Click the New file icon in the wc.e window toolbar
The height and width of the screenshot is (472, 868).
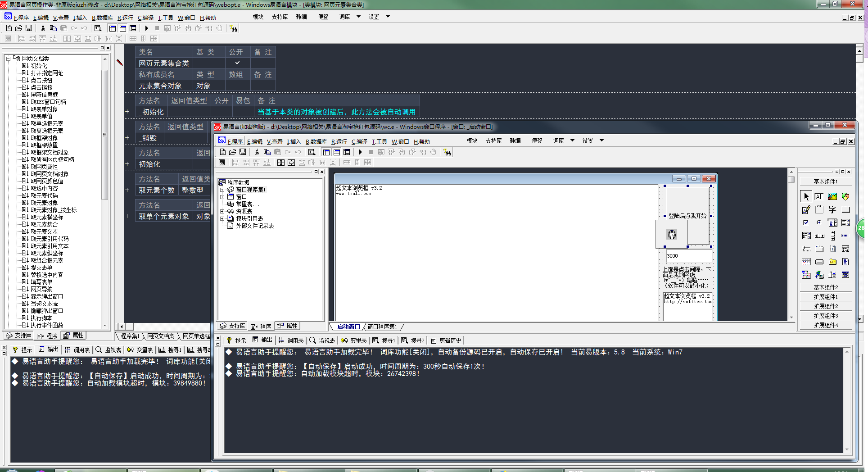(x=222, y=152)
